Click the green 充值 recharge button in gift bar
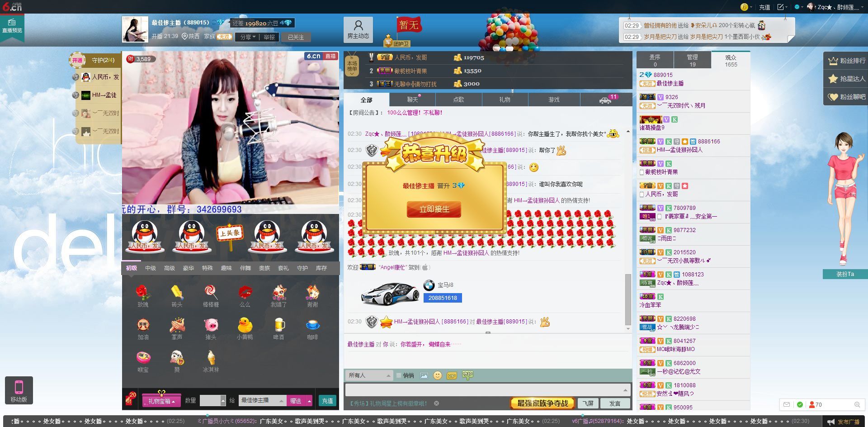The height and width of the screenshot is (427, 868). 328,401
